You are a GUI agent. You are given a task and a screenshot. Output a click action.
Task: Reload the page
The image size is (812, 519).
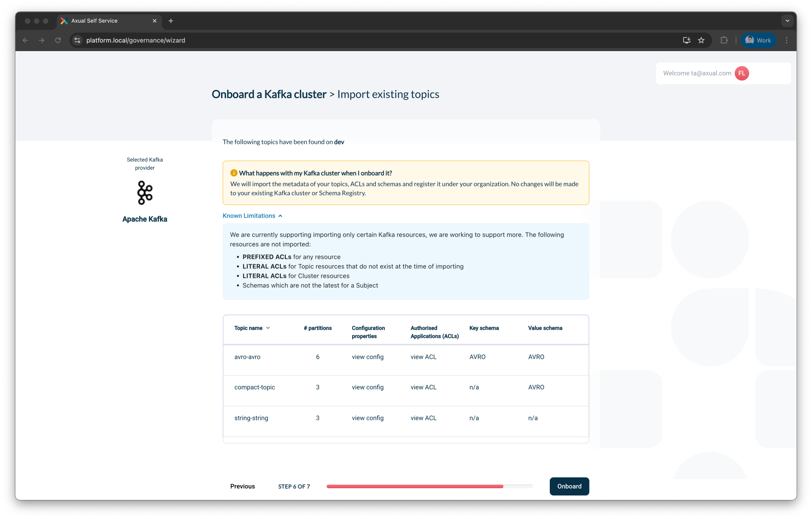58,40
